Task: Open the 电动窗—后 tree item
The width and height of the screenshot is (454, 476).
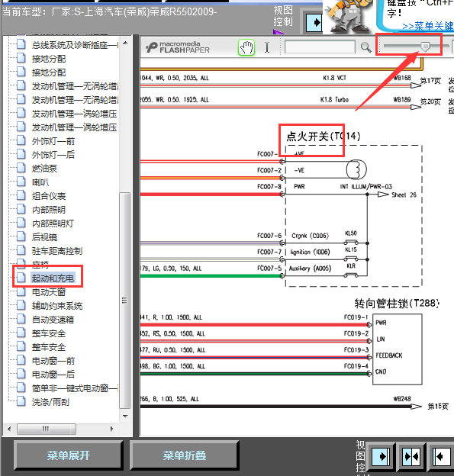Action: 53,375
